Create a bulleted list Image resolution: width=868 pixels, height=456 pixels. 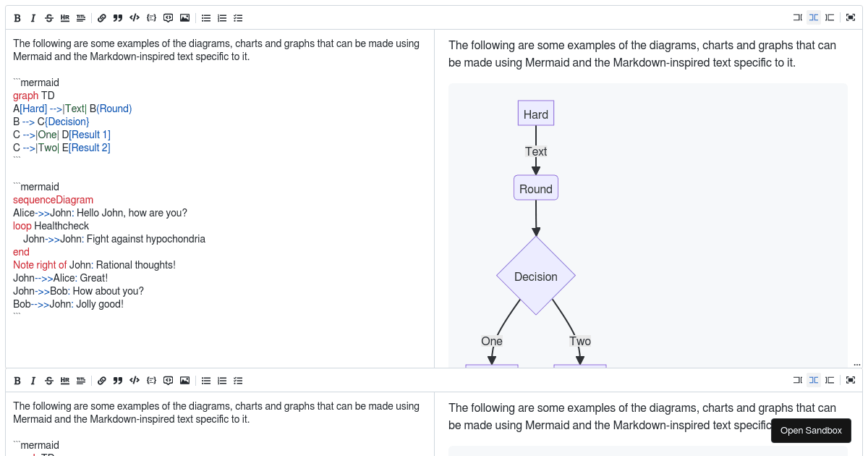click(x=206, y=17)
